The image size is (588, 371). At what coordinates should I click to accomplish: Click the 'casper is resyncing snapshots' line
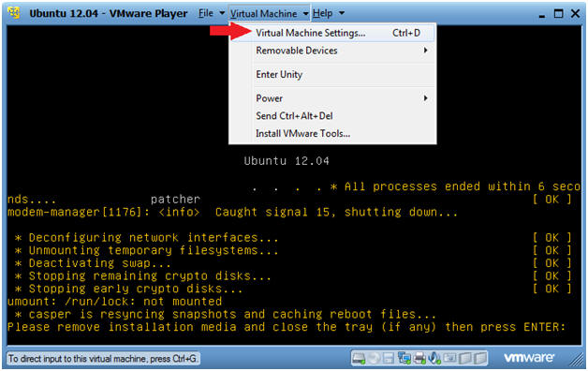pyautogui.click(x=225, y=315)
